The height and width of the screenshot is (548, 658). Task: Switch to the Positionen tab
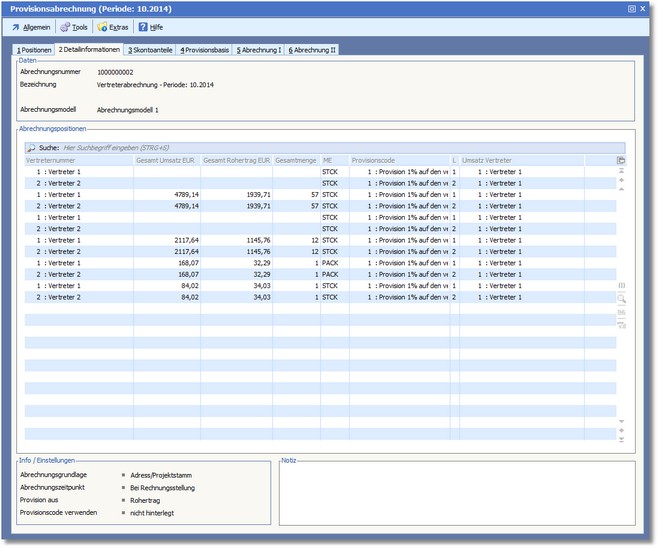[x=33, y=49]
